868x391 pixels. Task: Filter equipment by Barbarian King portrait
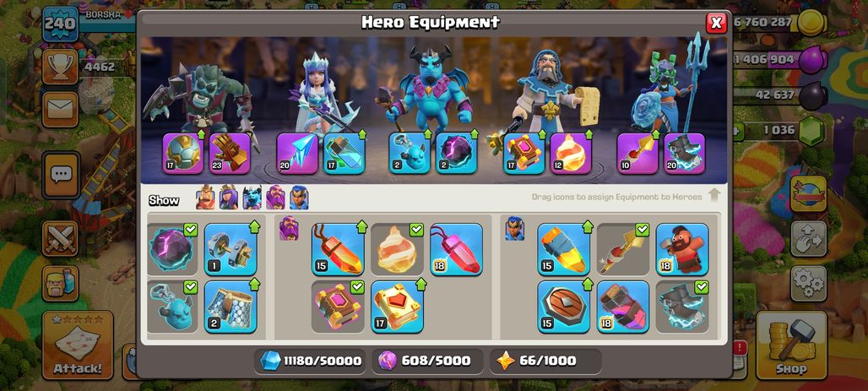(x=205, y=198)
